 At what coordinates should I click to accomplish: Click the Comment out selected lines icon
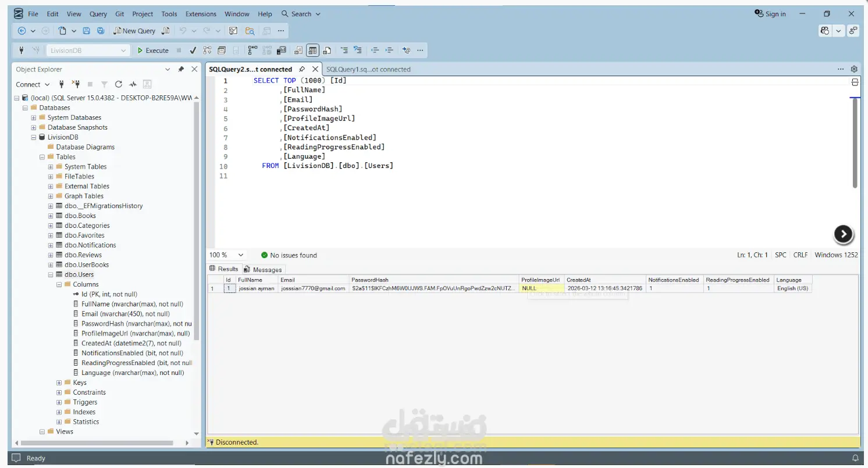coord(344,51)
